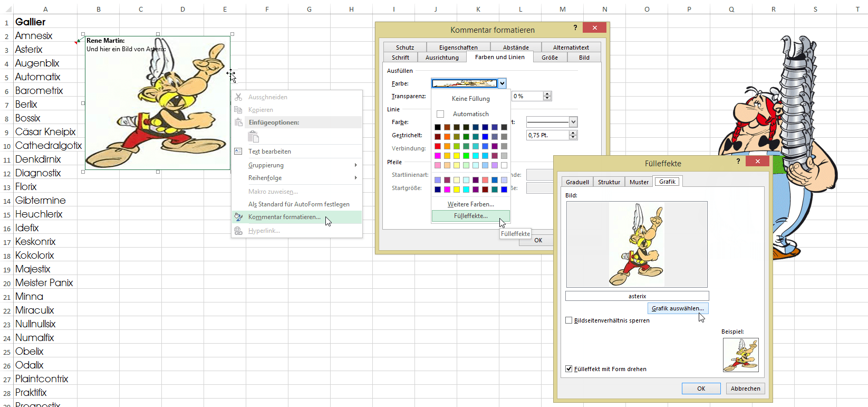The image size is (868, 407).
Task: Click the clipboard paste option icon
Action: tap(254, 137)
